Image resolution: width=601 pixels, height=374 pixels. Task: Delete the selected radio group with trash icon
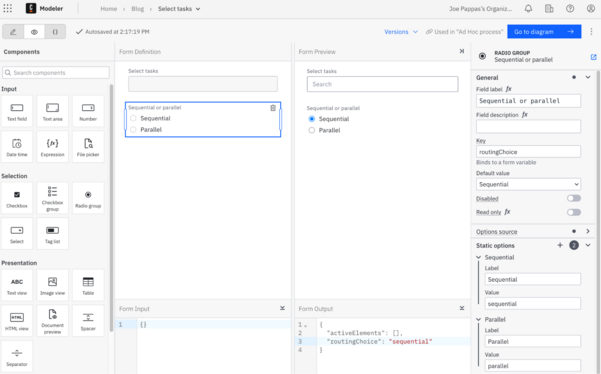click(x=273, y=108)
